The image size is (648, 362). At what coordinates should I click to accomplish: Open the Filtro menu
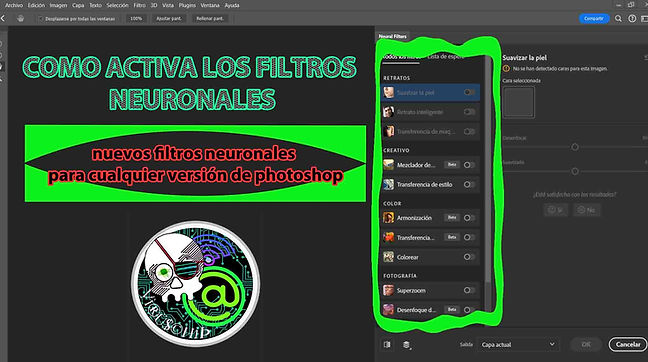(139, 5)
